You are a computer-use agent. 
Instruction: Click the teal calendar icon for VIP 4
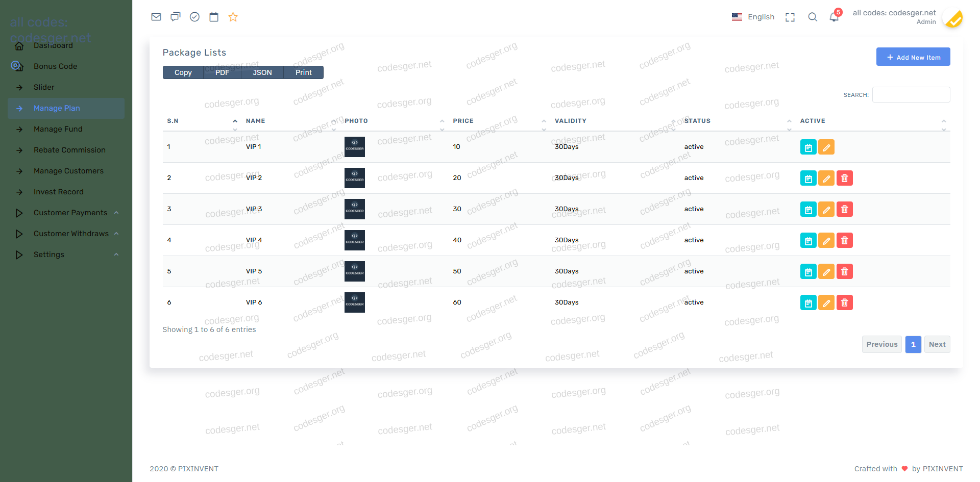point(808,241)
